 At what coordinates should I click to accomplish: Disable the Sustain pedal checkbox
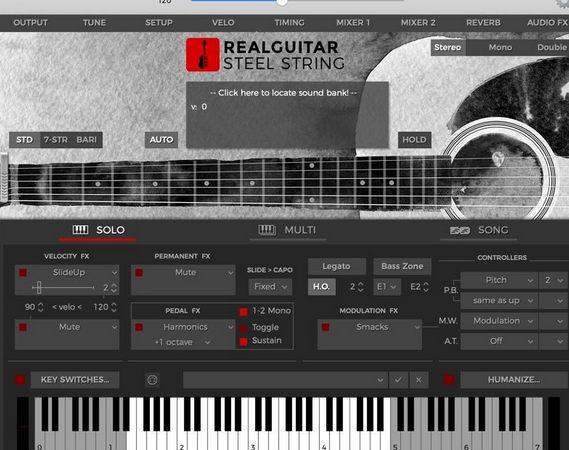click(243, 341)
